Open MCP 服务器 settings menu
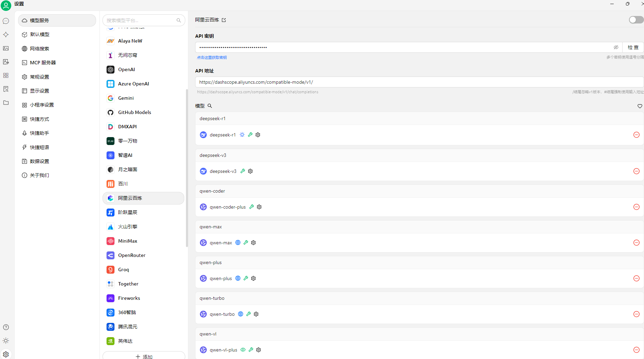 point(57,63)
